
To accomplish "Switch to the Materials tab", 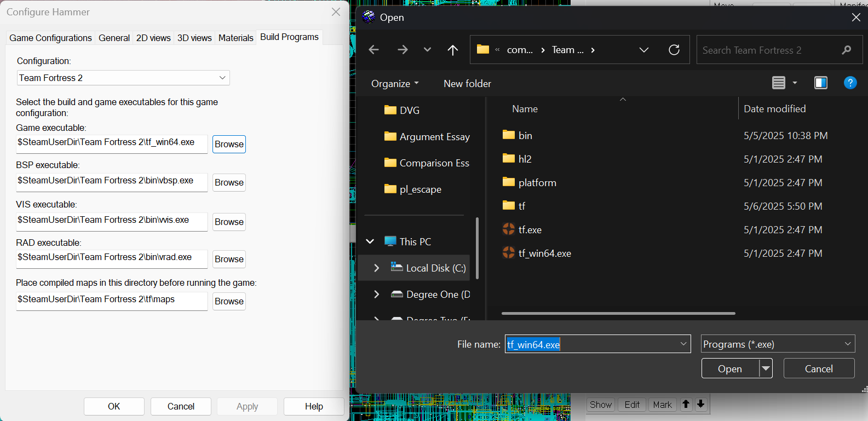I will pos(235,38).
